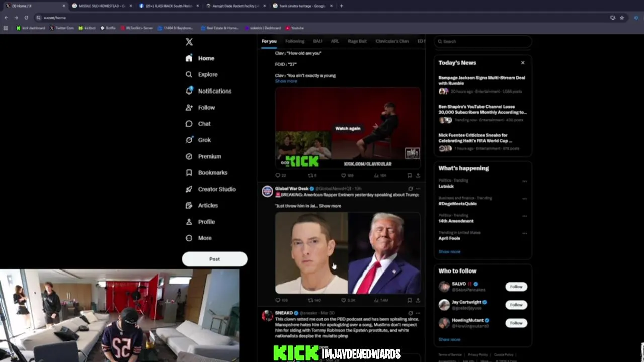This screenshot has width=644, height=362.
Task: Click Grok icon on Global War Desk post
Action: pyautogui.click(x=411, y=189)
